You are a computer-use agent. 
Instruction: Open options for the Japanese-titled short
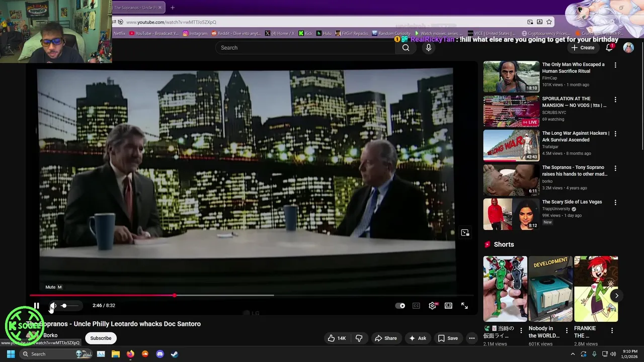tap(521, 331)
